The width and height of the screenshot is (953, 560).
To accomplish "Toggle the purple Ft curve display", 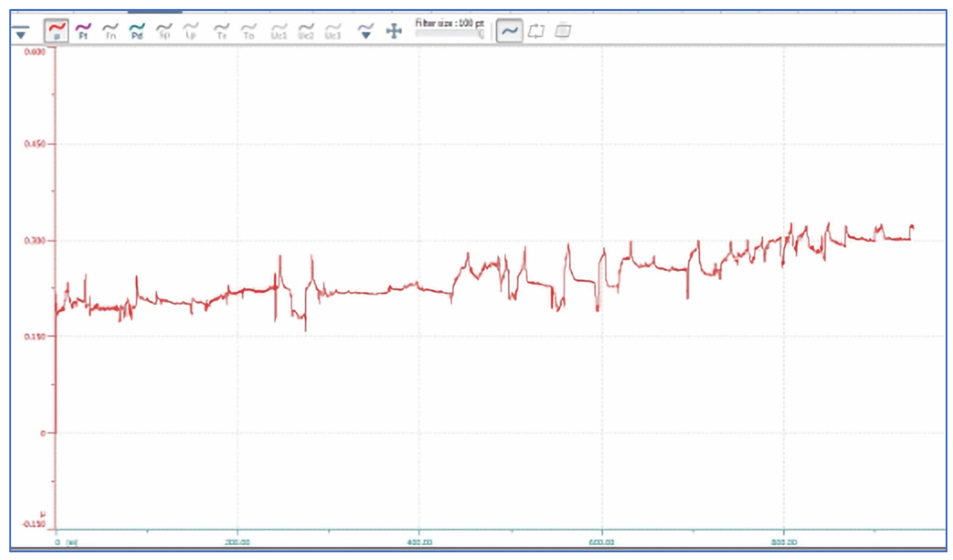I will tap(83, 31).
